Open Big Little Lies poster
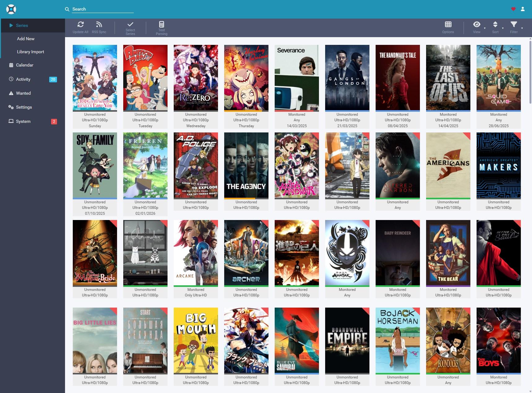The image size is (532, 393). 95,340
